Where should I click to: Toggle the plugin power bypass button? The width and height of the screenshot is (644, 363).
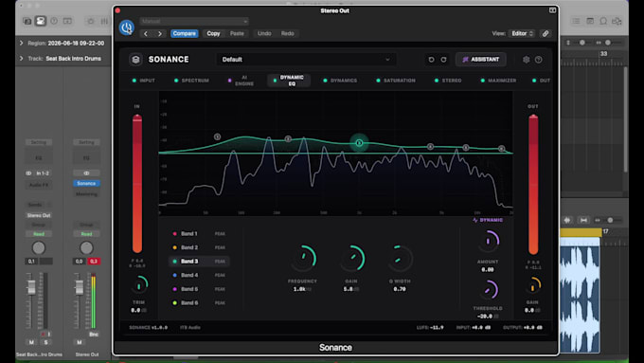[126, 27]
